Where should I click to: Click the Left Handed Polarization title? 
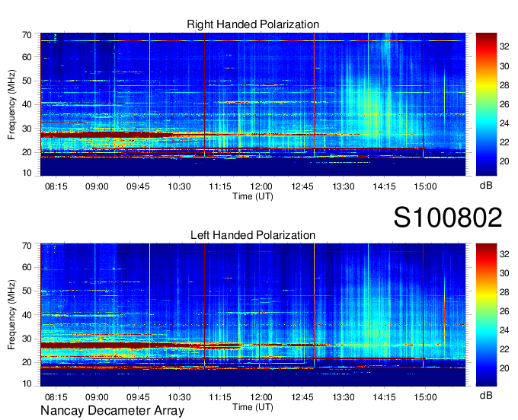click(x=253, y=235)
